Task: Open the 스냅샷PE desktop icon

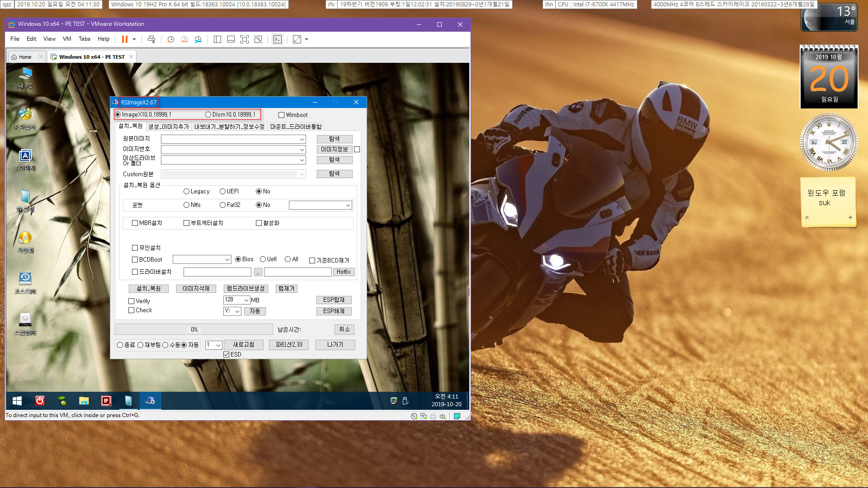Action: tap(25, 324)
